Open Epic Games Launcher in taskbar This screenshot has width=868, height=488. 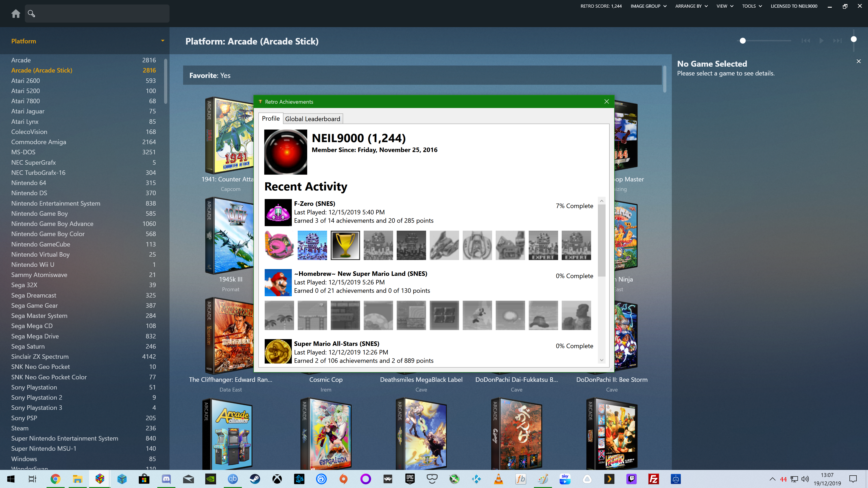pyautogui.click(x=410, y=479)
